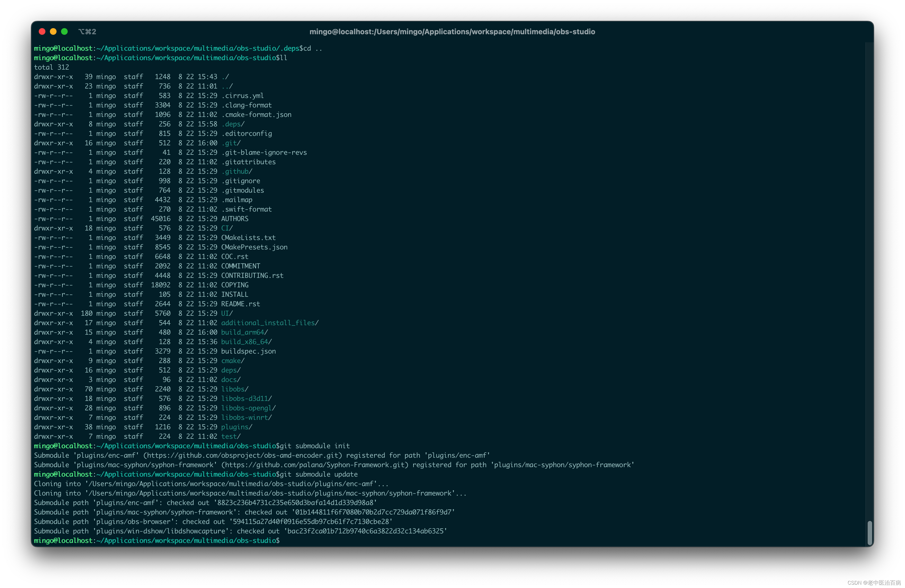The height and width of the screenshot is (588, 905).
Task: Click the 'CI/' directory entry
Action: tap(227, 228)
